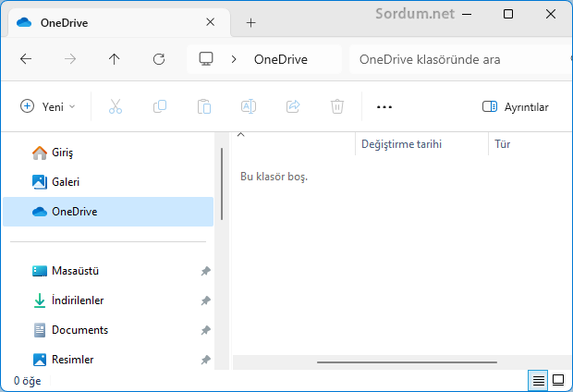Open the three-dot more options menu

[x=384, y=107]
